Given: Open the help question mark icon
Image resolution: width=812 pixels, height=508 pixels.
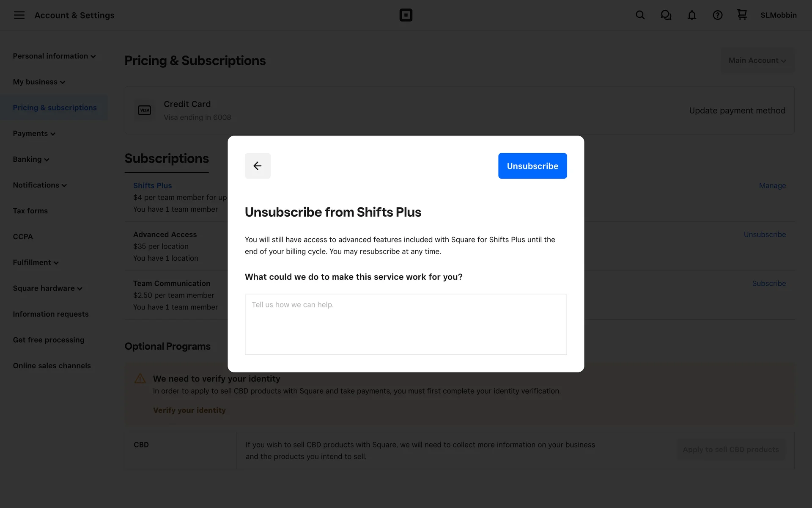Looking at the screenshot, I should click(718, 15).
